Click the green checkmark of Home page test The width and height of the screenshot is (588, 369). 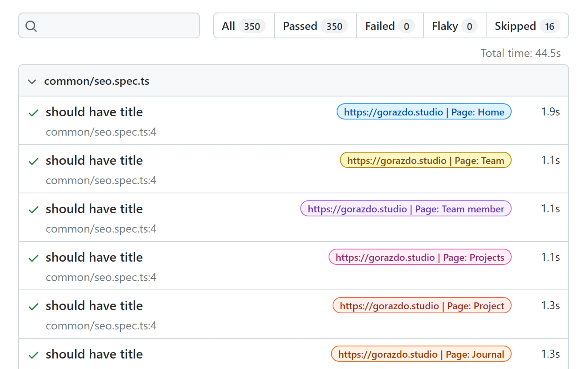pyautogui.click(x=33, y=113)
